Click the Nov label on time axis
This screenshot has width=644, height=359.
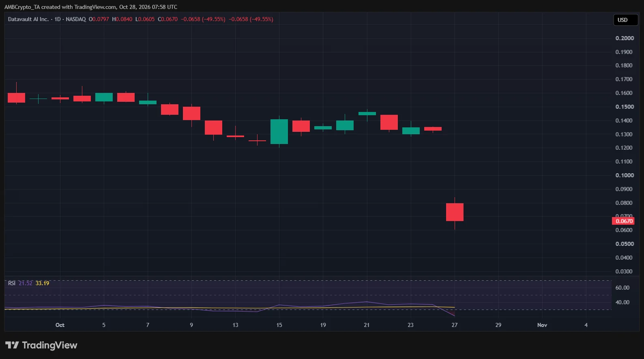click(x=542, y=325)
